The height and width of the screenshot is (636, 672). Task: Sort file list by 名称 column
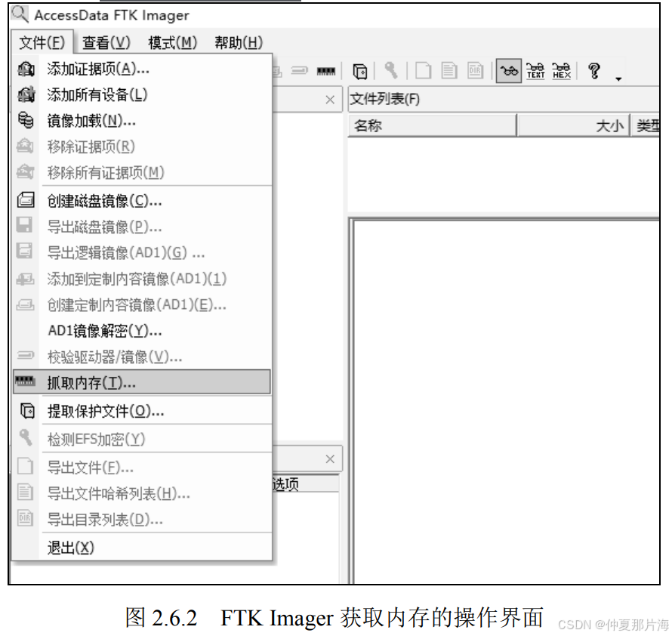click(433, 125)
